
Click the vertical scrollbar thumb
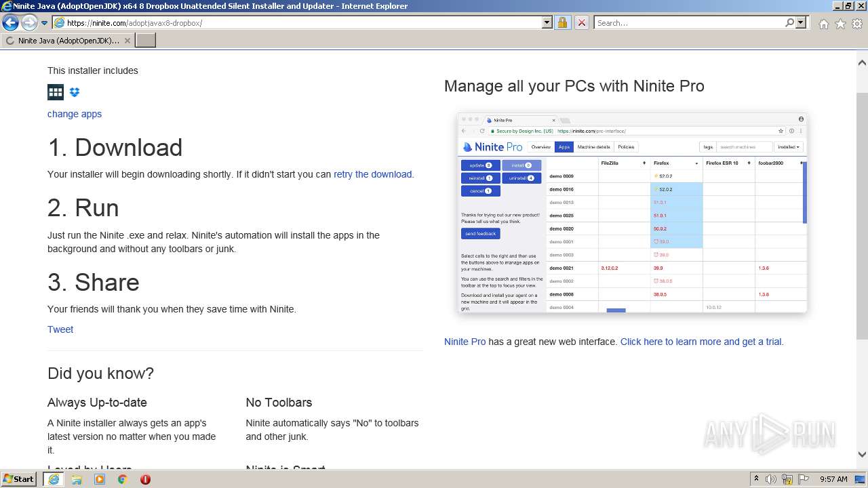pos(862,216)
